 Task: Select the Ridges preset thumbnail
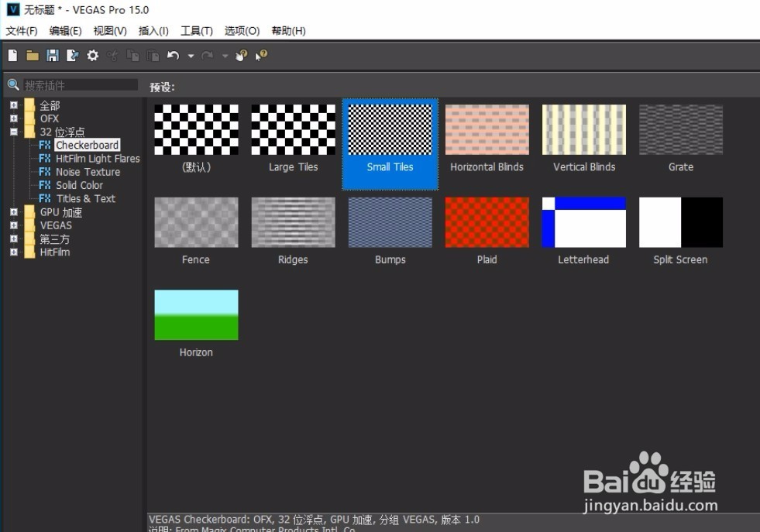coord(294,222)
